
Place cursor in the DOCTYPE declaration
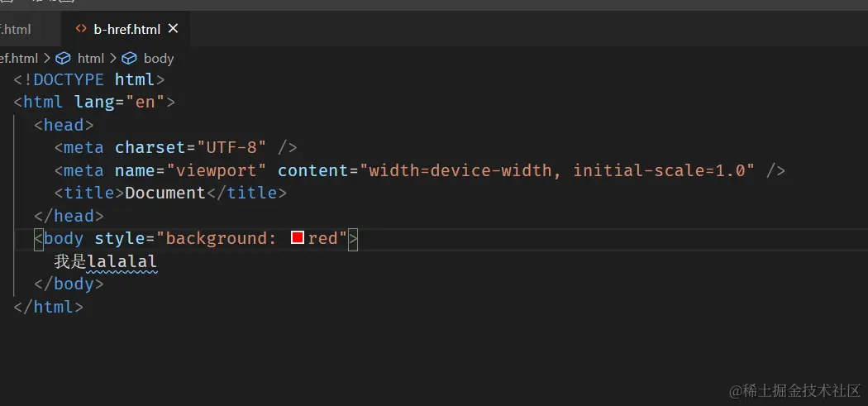click(69, 80)
